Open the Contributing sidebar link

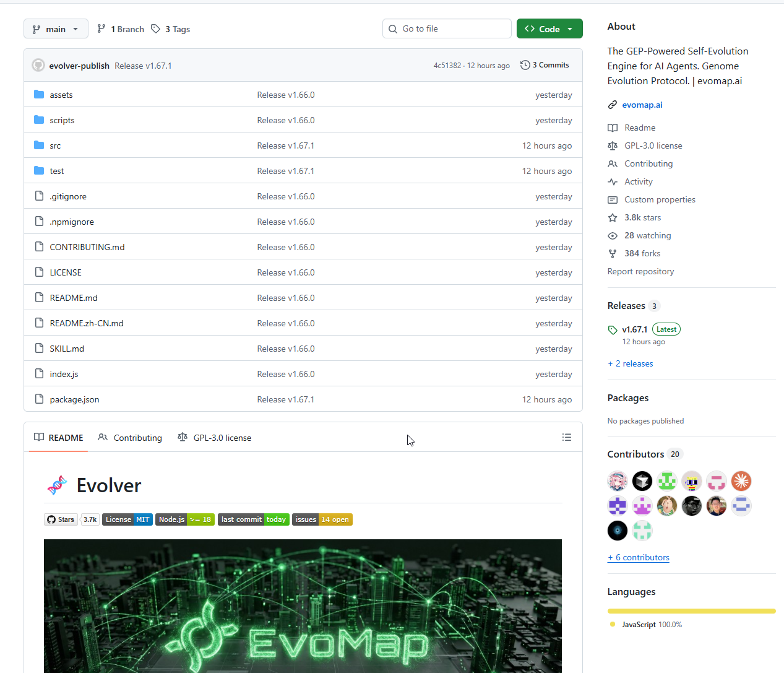648,163
